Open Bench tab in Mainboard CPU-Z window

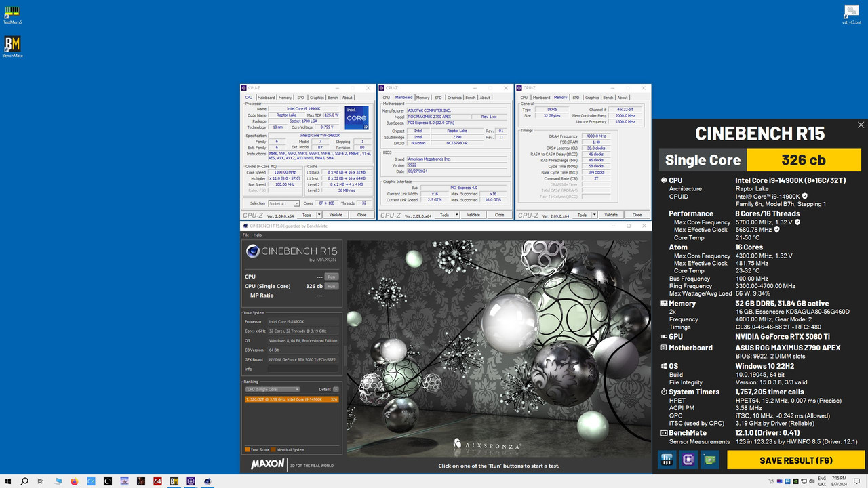tap(471, 98)
